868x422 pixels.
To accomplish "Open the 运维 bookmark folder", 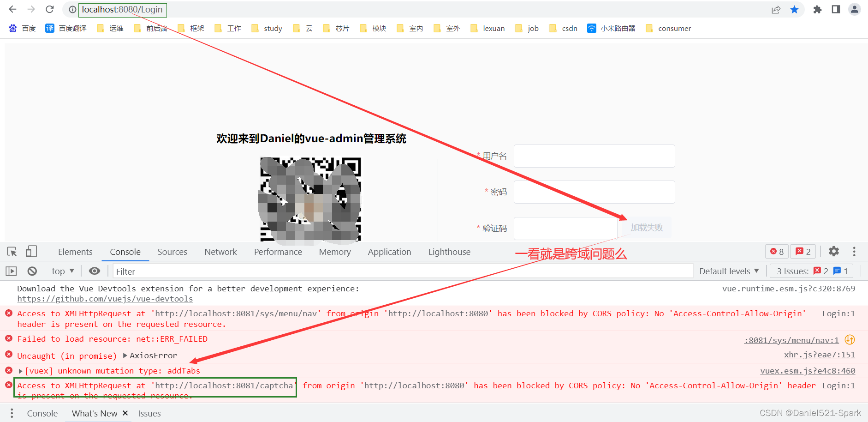I will pyautogui.click(x=110, y=29).
